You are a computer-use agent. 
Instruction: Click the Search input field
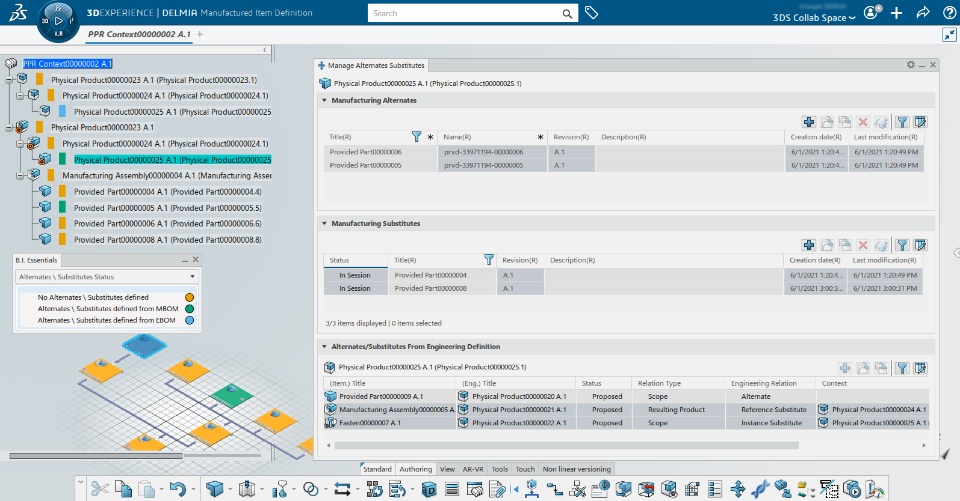coord(465,13)
